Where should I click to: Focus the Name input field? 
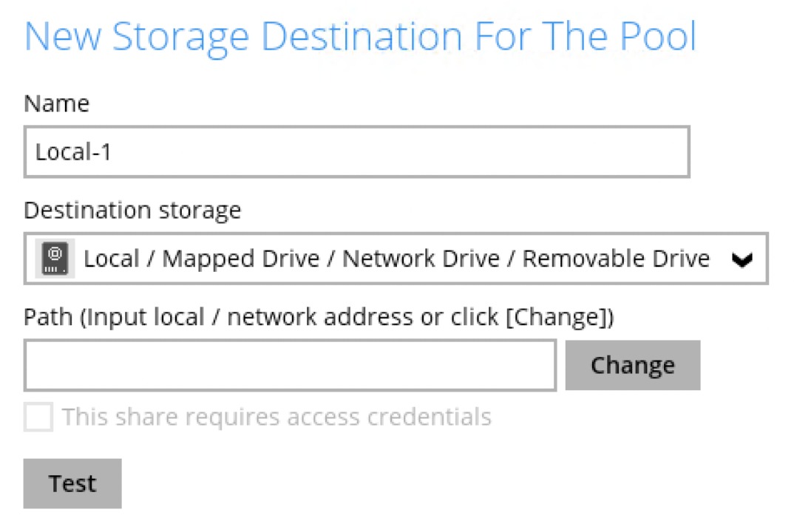pyautogui.click(x=356, y=152)
